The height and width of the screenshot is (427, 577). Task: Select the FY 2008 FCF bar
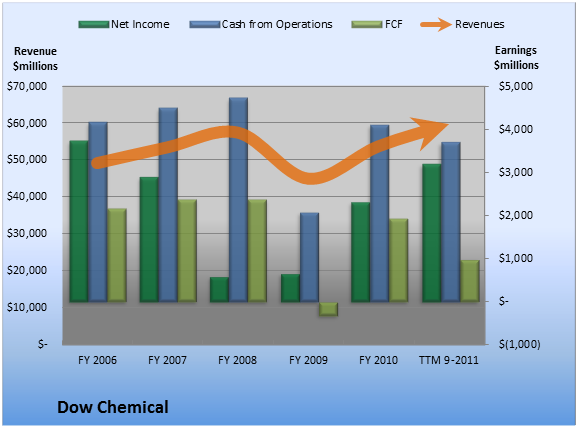[x=258, y=251]
